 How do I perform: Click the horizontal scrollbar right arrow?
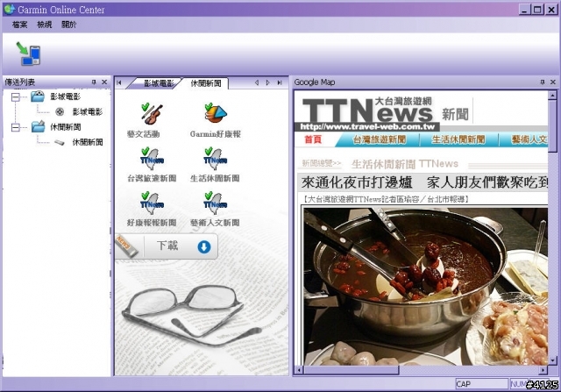click(543, 370)
